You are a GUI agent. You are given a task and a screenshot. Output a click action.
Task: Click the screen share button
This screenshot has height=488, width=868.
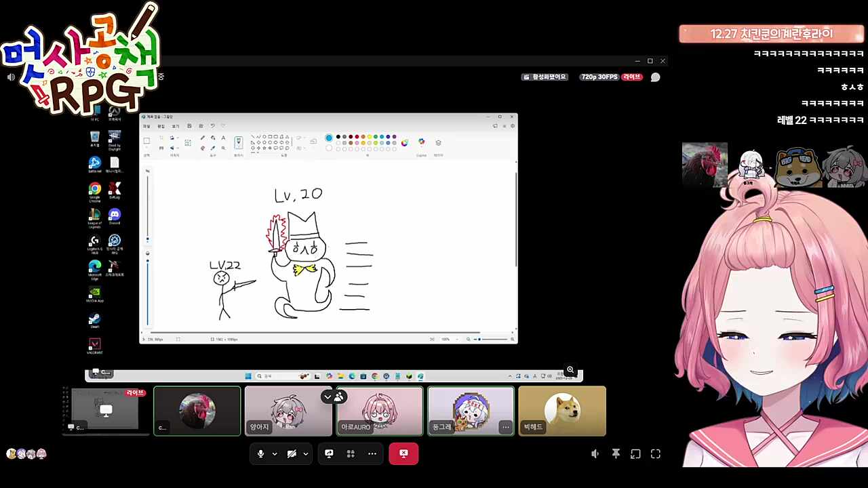click(329, 453)
